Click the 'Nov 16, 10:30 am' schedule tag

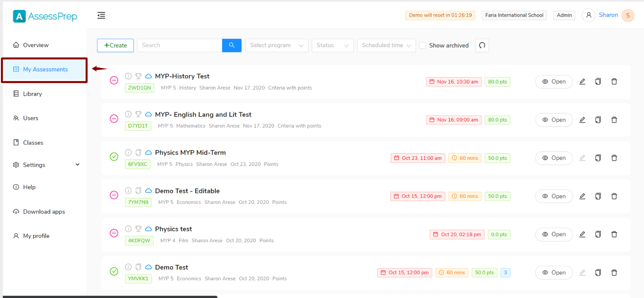tap(454, 82)
